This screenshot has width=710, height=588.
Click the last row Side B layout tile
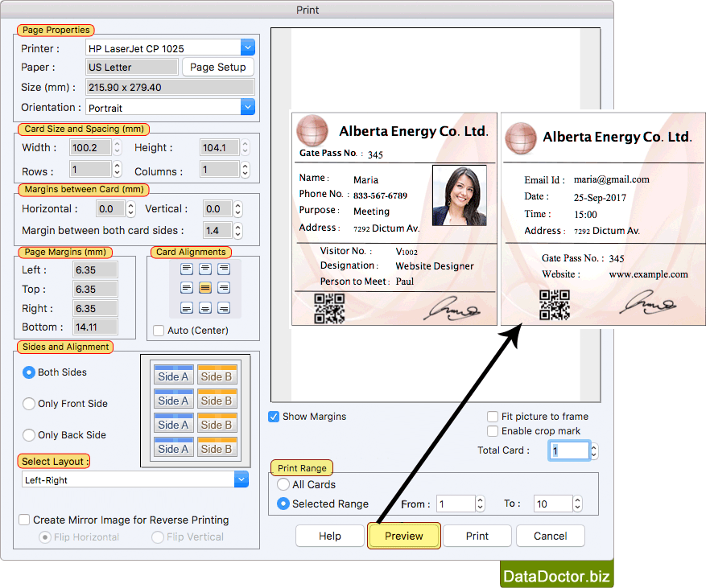(x=217, y=447)
